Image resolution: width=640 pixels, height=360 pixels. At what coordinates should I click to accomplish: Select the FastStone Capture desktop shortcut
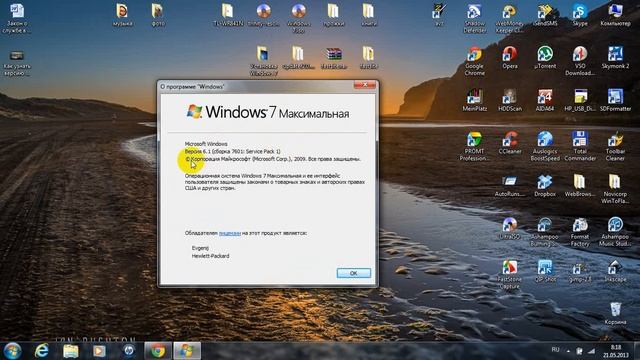(510, 274)
